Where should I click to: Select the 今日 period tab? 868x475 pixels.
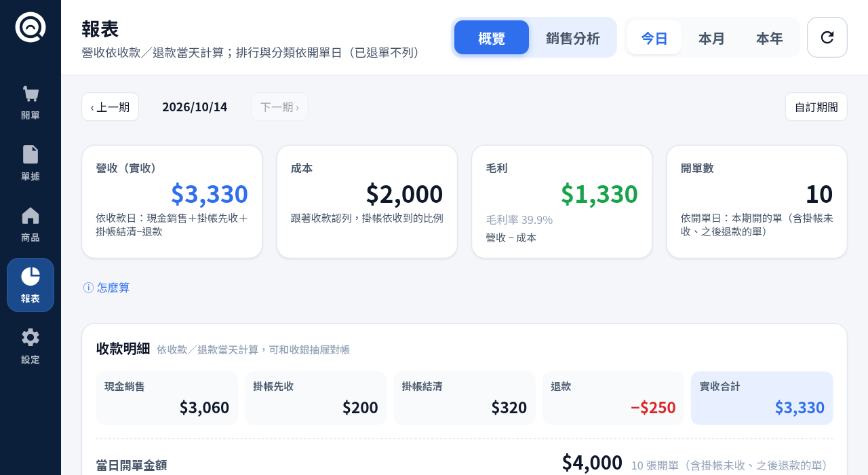pos(654,37)
